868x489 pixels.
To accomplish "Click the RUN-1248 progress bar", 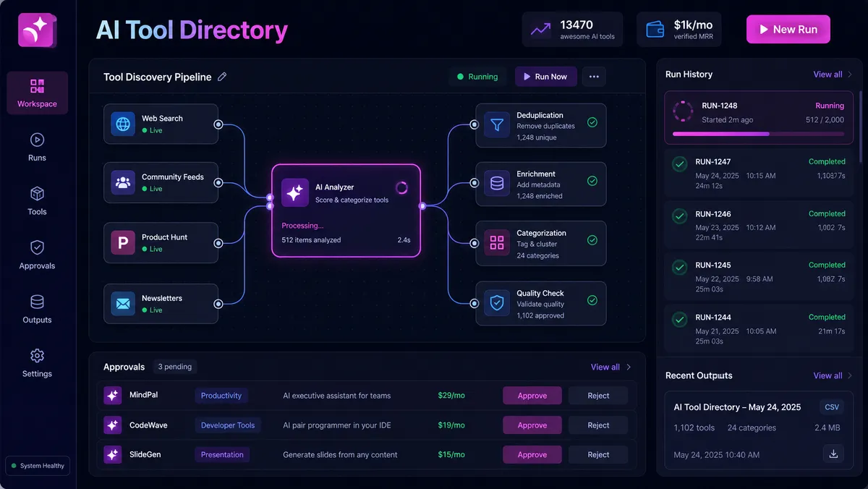I will click(x=758, y=134).
